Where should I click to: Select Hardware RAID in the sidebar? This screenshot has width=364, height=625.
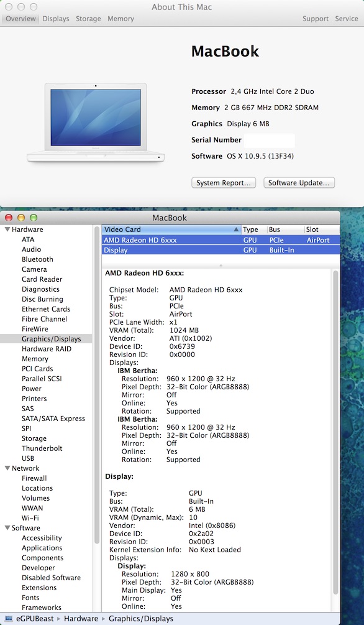coord(46,349)
